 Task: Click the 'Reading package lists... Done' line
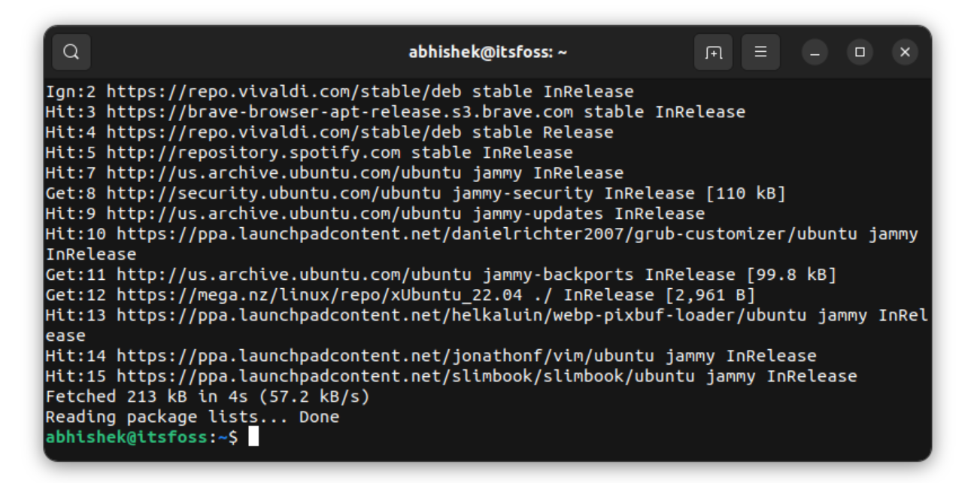(193, 417)
